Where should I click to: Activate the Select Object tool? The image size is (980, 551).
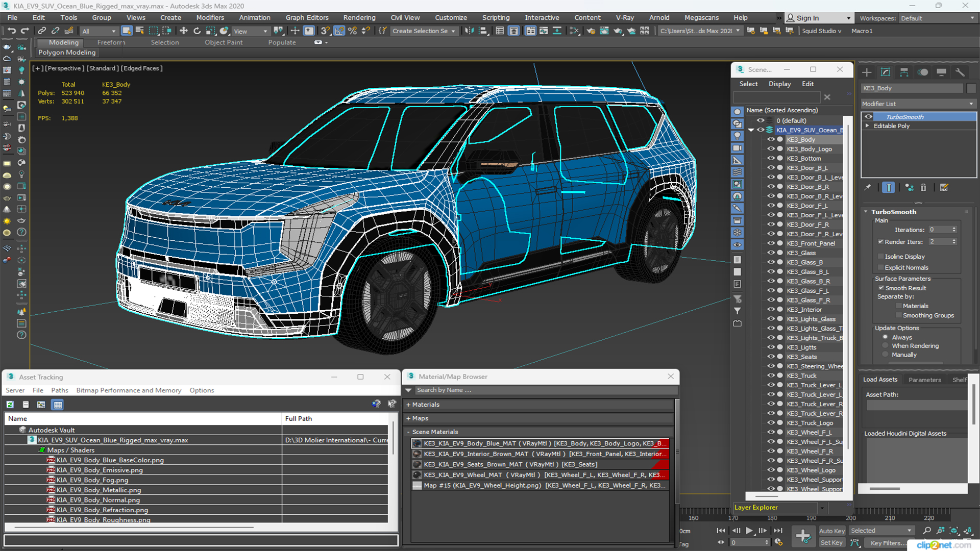tap(127, 31)
